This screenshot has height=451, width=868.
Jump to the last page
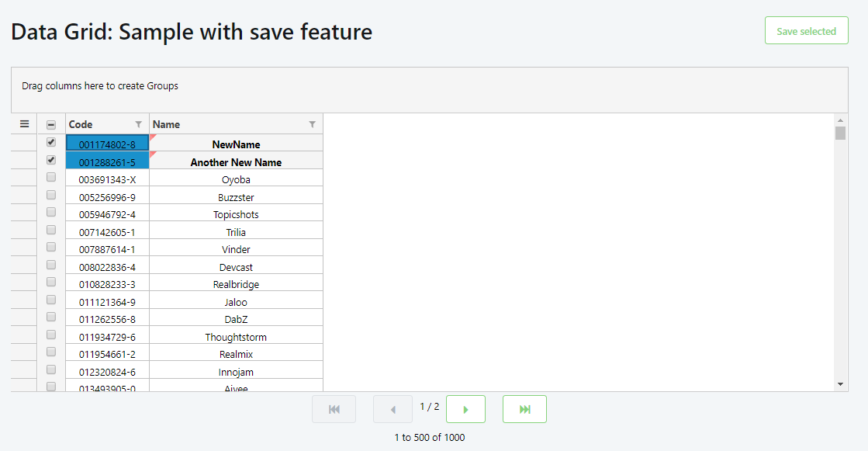coord(524,409)
